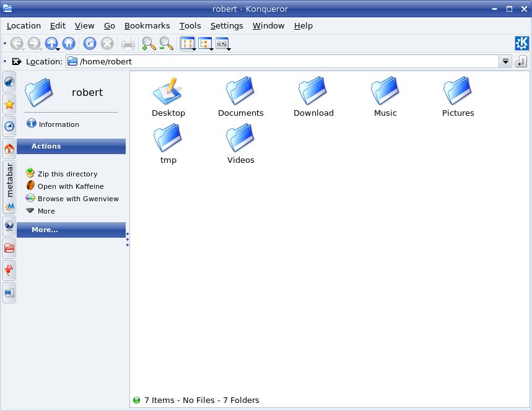
Task: Open the Pictures folder
Action: click(x=458, y=97)
